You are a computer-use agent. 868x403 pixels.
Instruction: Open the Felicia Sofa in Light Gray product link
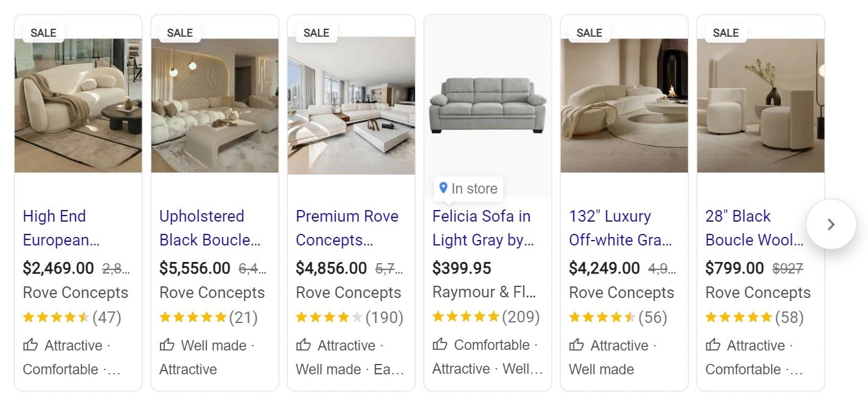click(481, 228)
